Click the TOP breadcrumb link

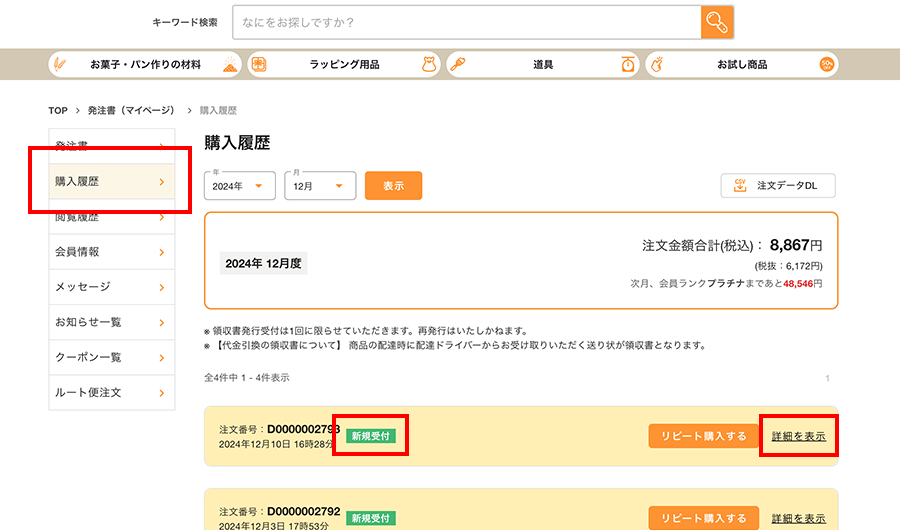pyautogui.click(x=58, y=110)
